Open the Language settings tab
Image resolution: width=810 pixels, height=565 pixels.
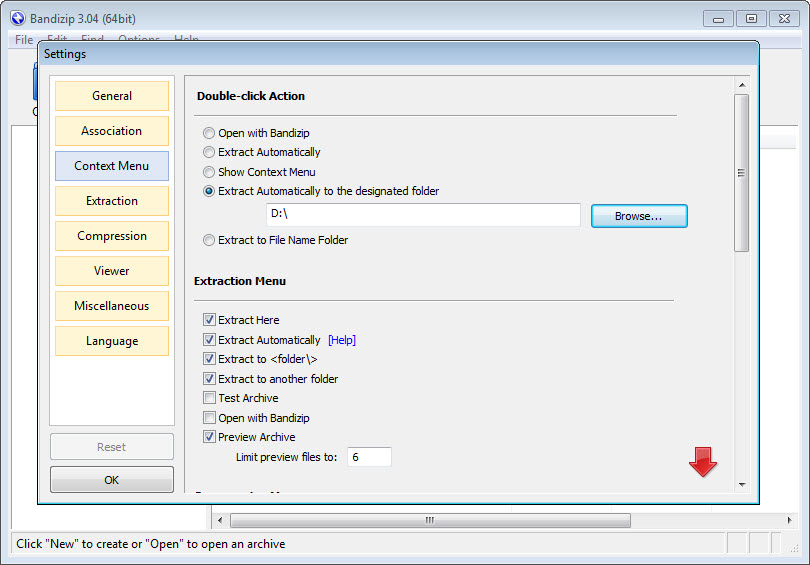click(x=112, y=341)
